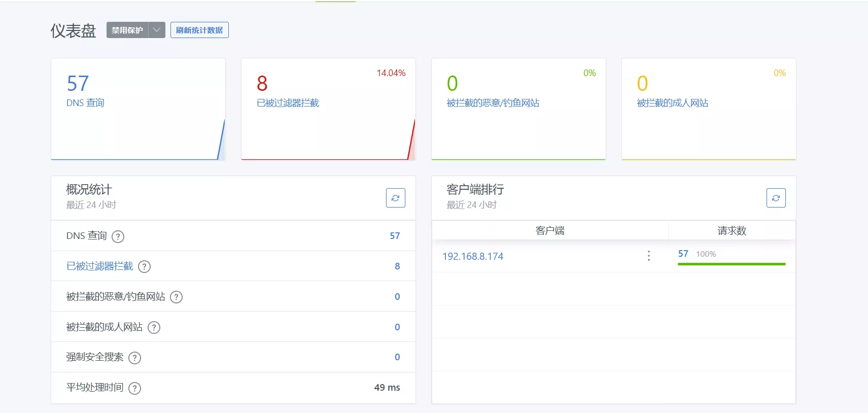Image resolution: width=868 pixels, height=413 pixels.
Task: Click the 0 value in 被拦截的成人网站 row
Action: click(x=397, y=327)
